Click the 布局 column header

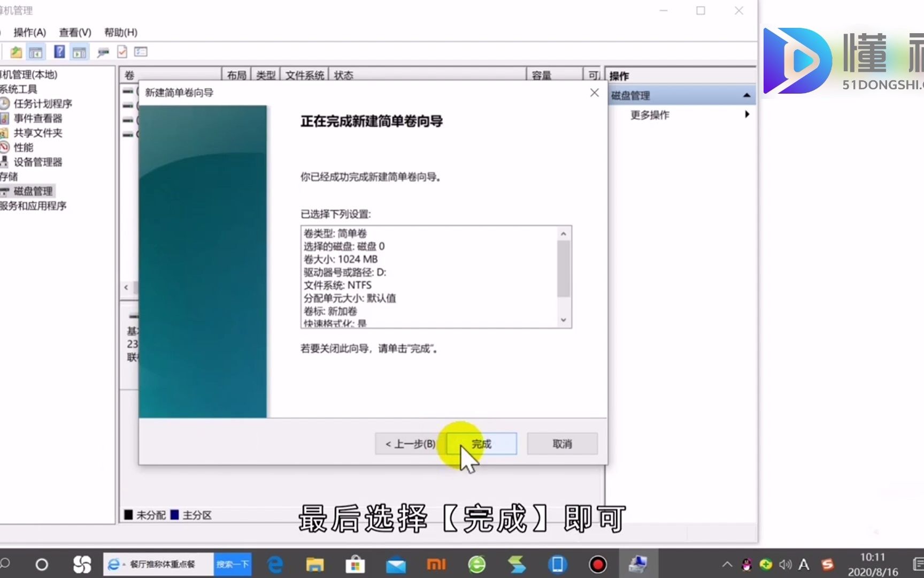[236, 75]
